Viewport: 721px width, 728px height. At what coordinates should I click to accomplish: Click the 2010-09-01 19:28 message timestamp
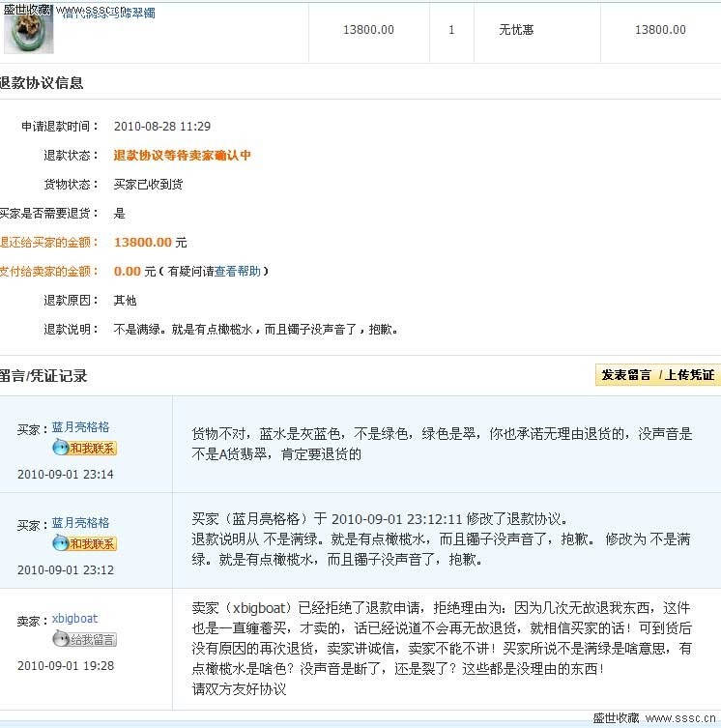pyautogui.click(x=65, y=665)
